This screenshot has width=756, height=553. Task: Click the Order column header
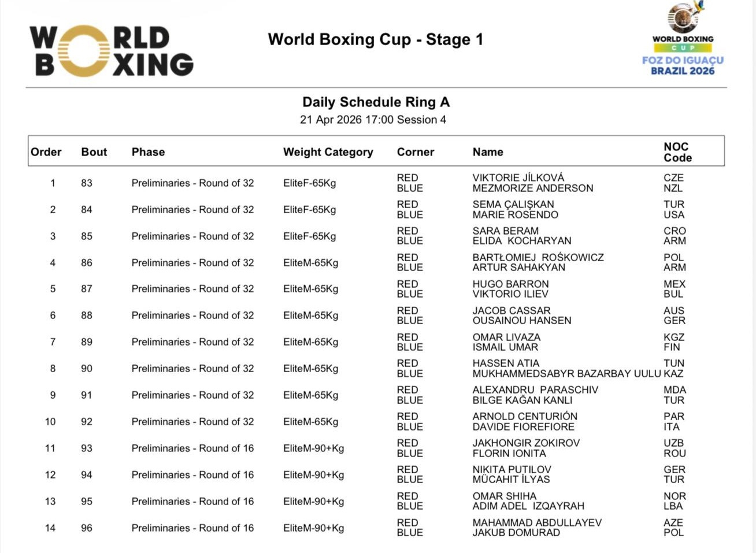pyautogui.click(x=46, y=152)
